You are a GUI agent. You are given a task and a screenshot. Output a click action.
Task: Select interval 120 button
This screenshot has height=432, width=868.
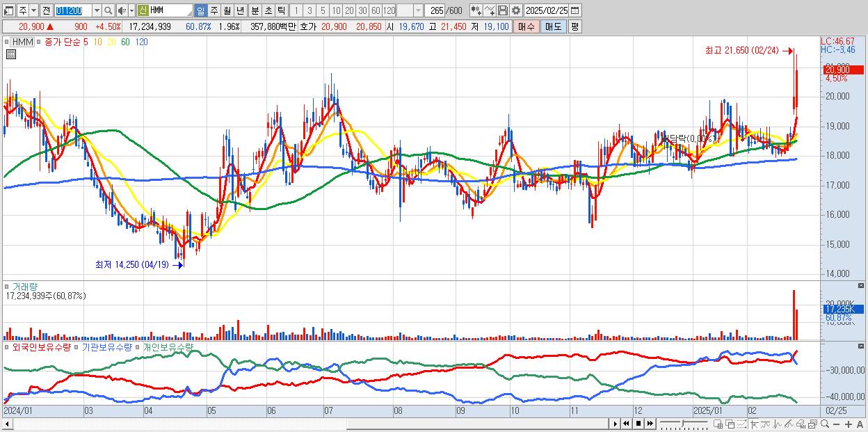[389, 10]
